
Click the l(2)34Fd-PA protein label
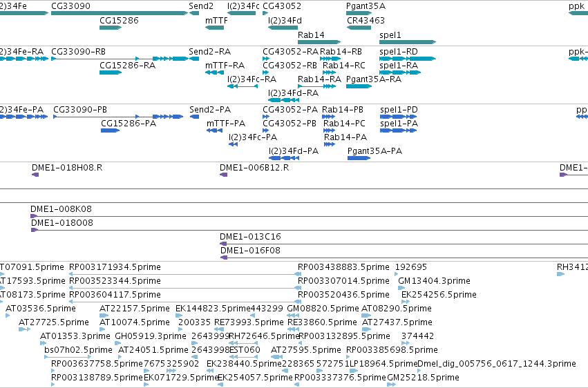[294, 151]
